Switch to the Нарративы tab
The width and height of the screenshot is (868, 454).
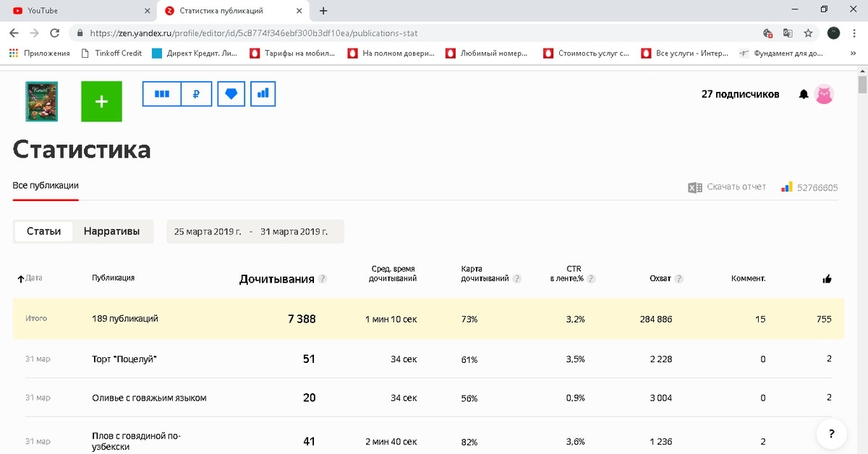point(111,231)
